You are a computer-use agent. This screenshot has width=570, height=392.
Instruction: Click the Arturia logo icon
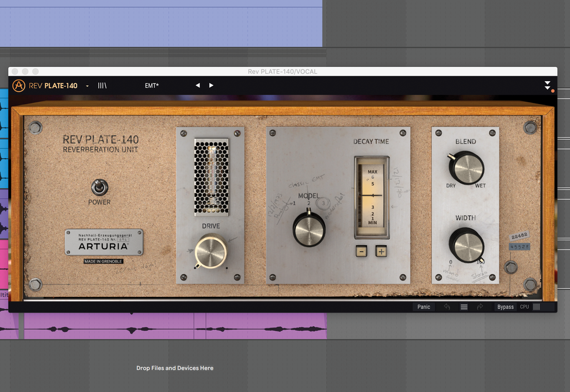pyautogui.click(x=18, y=85)
